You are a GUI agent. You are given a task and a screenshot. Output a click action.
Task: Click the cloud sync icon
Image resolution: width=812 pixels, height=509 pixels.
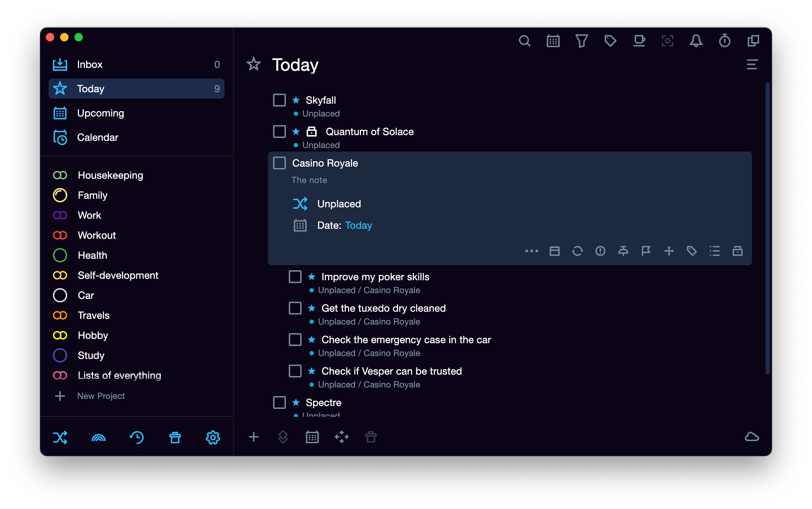click(x=752, y=437)
